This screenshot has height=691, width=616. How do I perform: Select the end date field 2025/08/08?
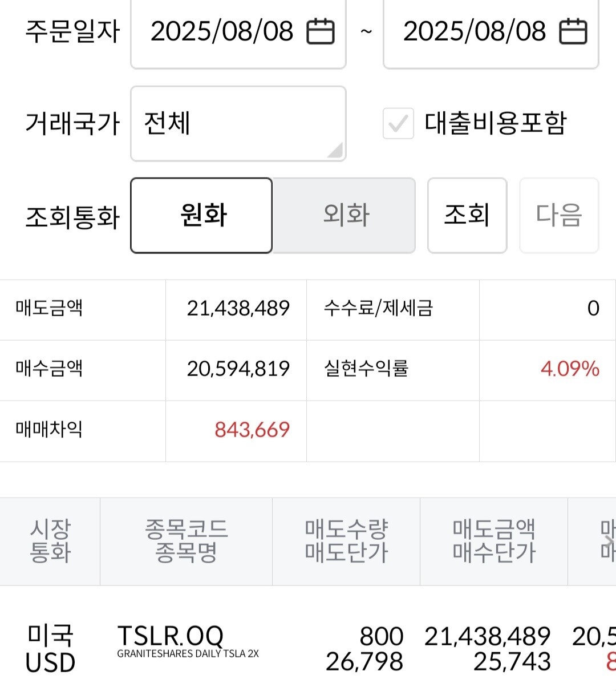coord(491,31)
